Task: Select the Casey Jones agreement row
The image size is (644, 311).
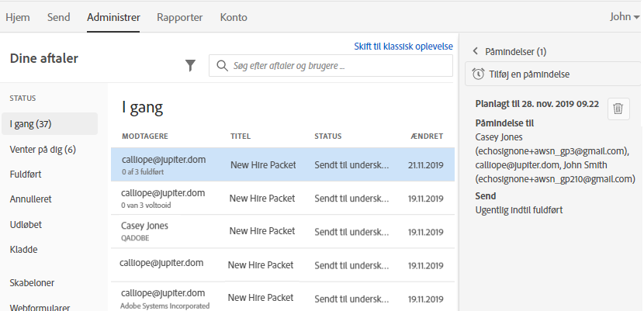Action: (x=282, y=231)
